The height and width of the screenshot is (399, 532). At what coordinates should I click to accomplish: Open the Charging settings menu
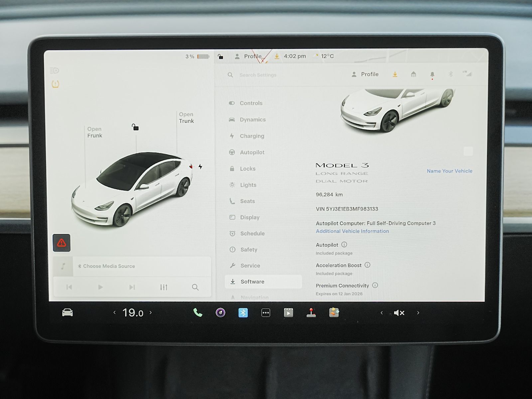pos(252,136)
